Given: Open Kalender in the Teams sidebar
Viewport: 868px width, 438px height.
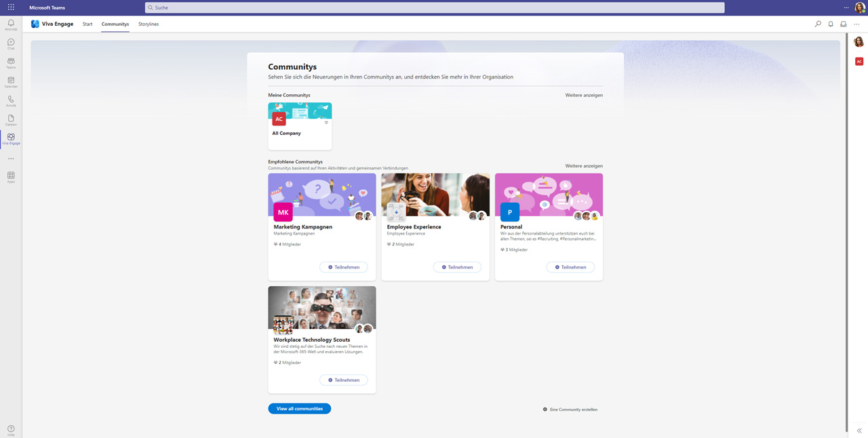Looking at the screenshot, I should tap(11, 82).
